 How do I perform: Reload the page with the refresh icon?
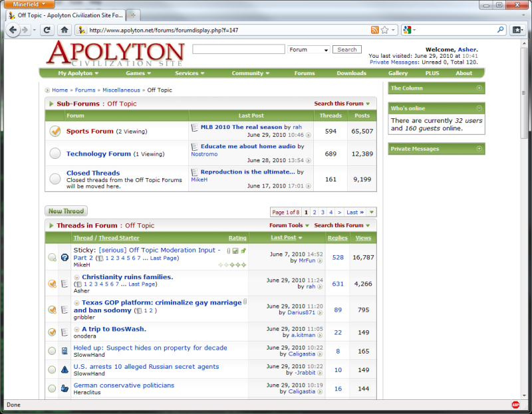[47, 30]
